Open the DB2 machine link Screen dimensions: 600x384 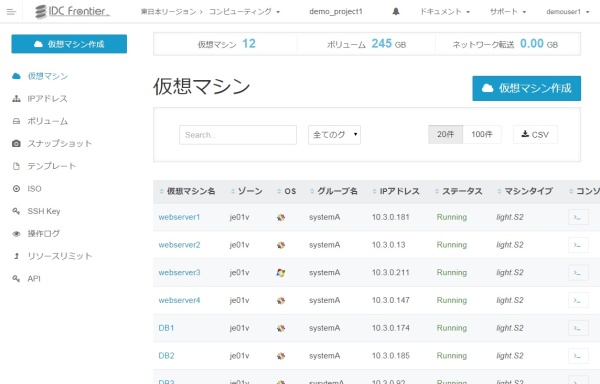tap(166, 356)
